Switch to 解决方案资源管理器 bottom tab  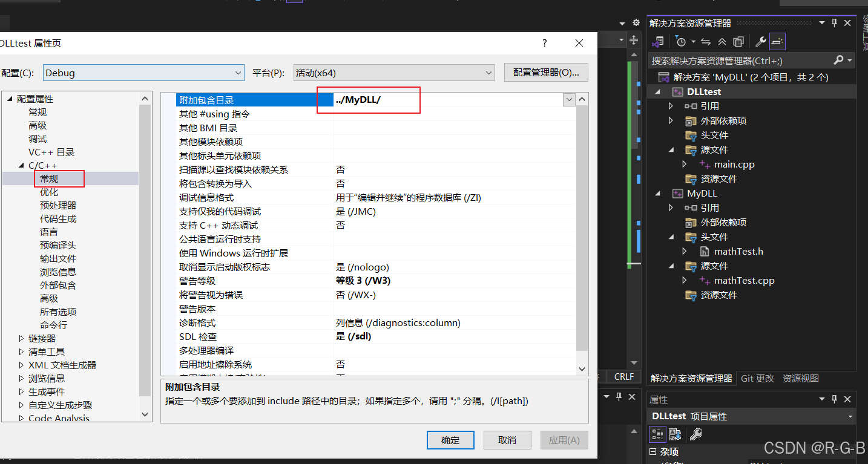(x=691, y=378)
